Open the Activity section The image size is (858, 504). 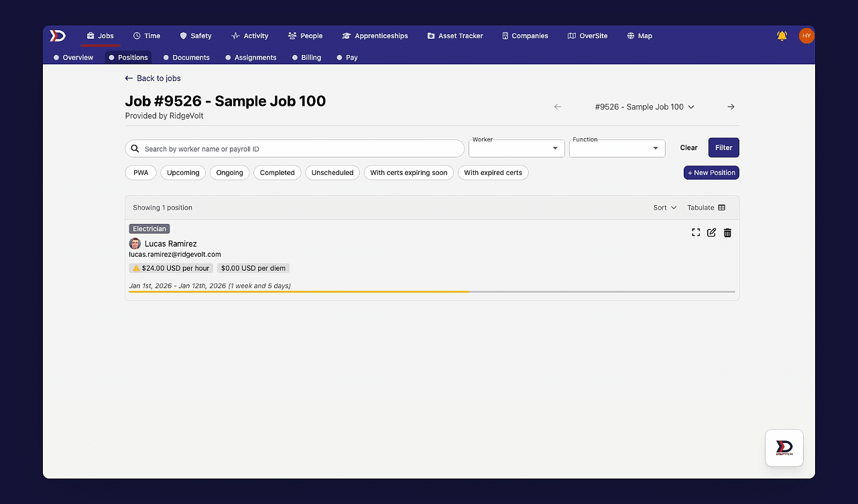[x=250, y=36]
